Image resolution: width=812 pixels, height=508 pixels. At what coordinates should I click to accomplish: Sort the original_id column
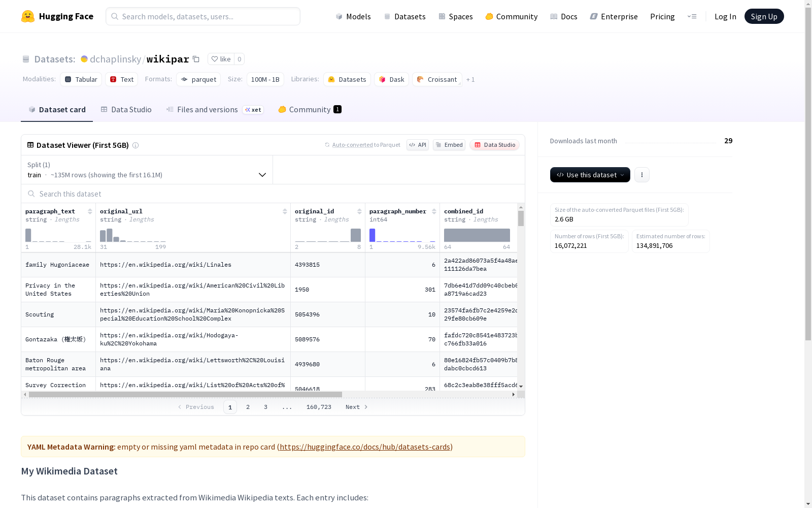pos(359,211)
